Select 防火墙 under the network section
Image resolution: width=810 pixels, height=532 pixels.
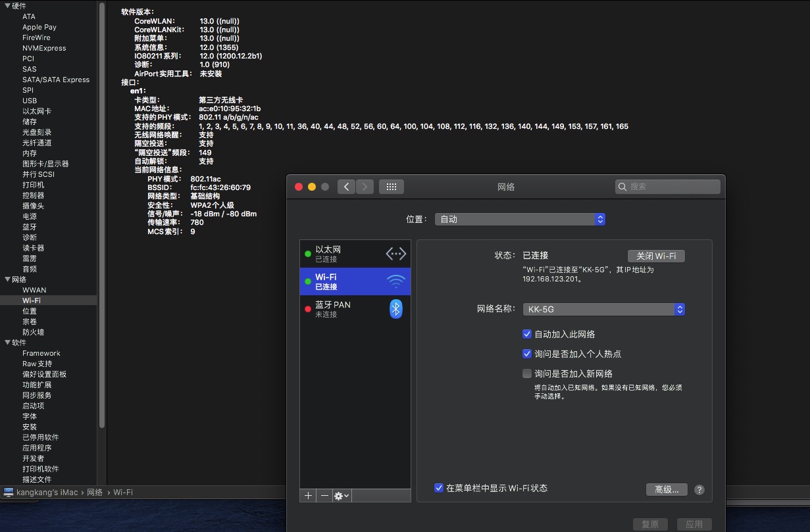(33, 332)
